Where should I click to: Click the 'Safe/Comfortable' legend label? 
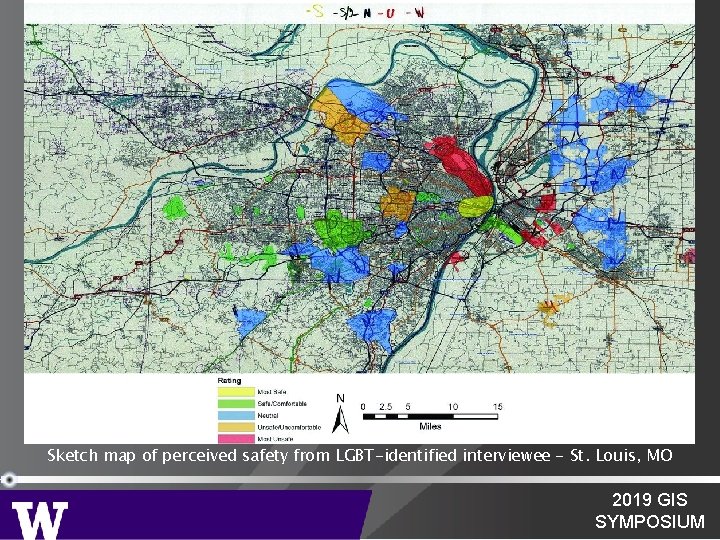[282, 404]
